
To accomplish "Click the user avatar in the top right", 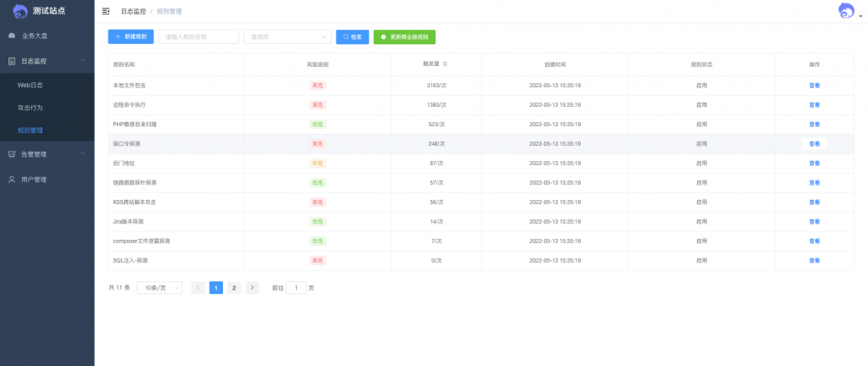I will [847, 11].
